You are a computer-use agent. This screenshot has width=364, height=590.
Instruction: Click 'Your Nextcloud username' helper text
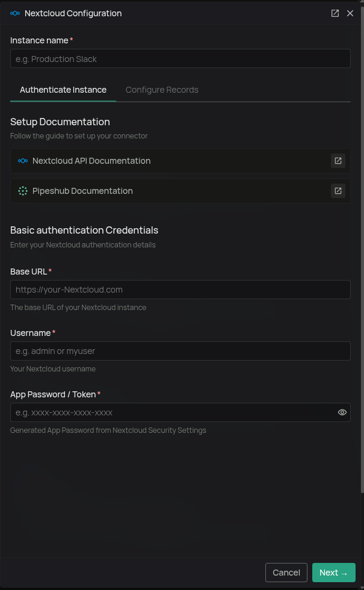pyautogui.click(x=53, y=368)
